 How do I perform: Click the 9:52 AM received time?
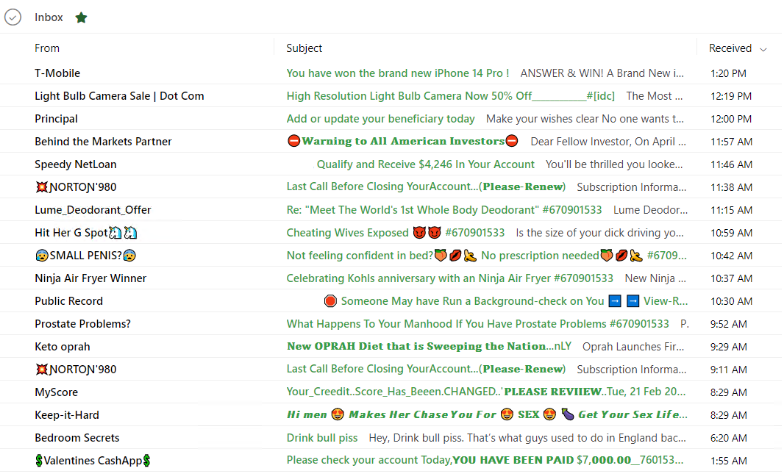[729, 324]
